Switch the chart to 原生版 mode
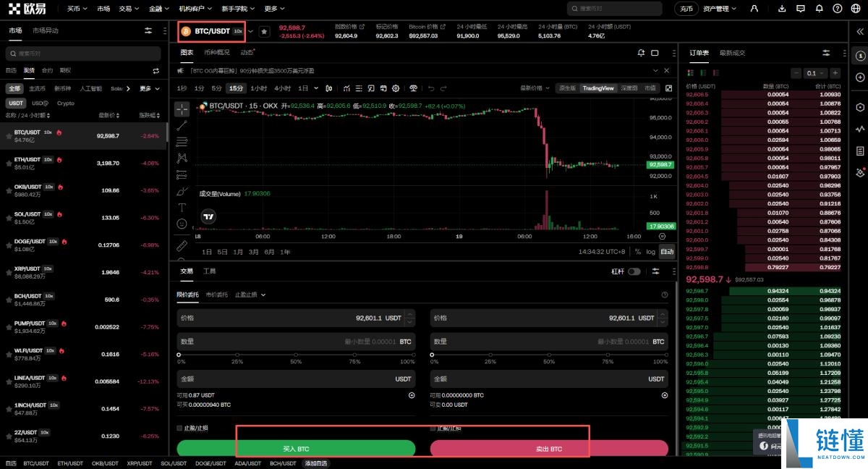 (567, 88)
